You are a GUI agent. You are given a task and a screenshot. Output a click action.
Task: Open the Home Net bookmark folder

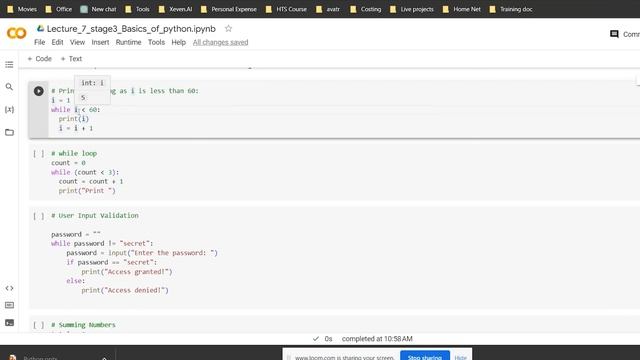pos(462,9)
